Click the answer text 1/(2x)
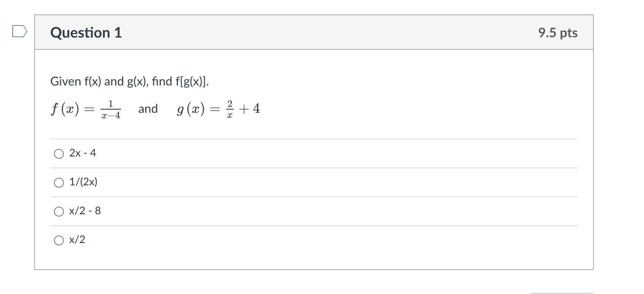The height and width of the screenshot is (294, 644). (83, 182)
